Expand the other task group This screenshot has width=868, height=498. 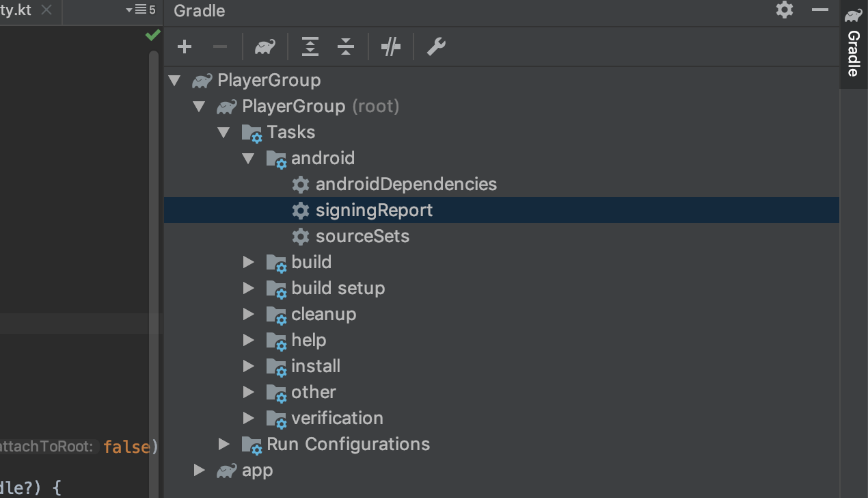249,392
